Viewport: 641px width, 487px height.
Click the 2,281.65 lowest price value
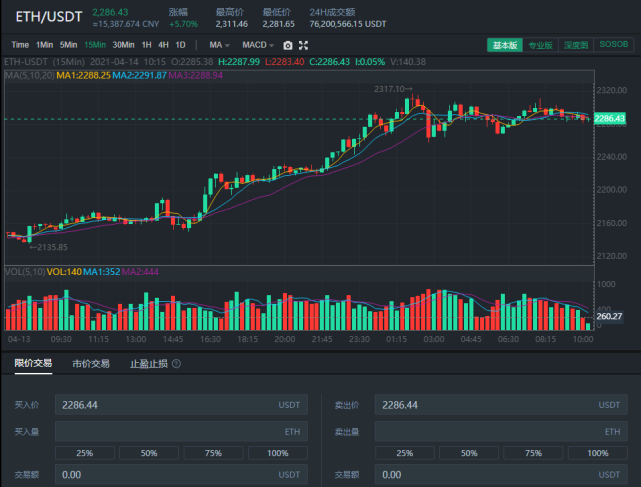pyautogui.click(x=278, y=24)
